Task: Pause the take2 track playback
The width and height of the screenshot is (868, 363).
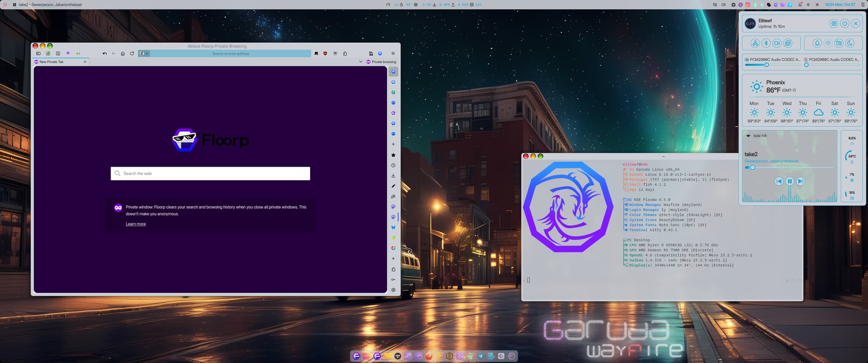Action: click(789, 181)
